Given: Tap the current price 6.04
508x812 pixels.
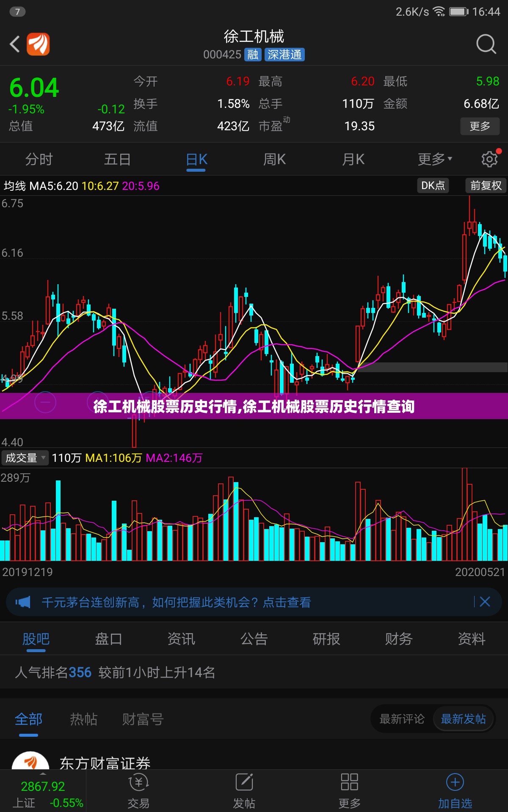Looking at the screenshot, I should click(x=34, y=88).
